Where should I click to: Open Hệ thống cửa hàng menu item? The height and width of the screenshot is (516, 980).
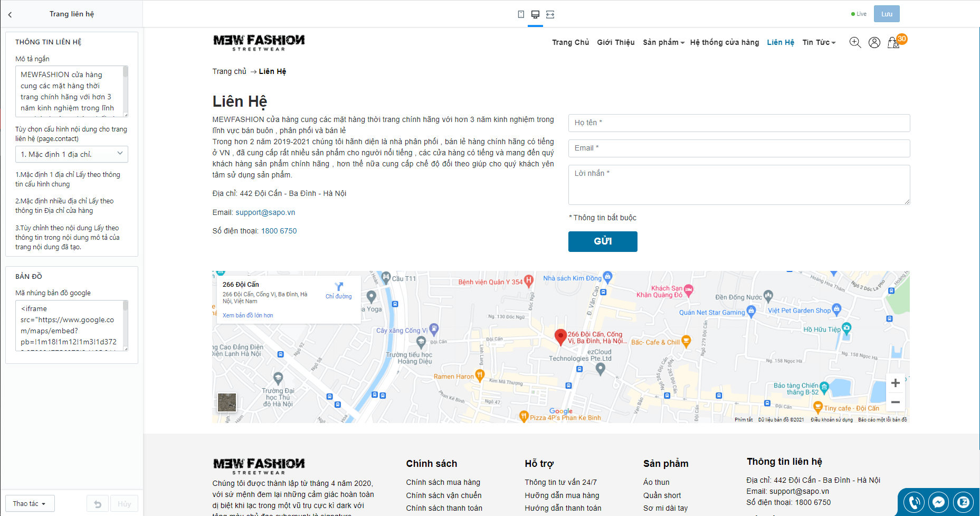click(725, 42)
